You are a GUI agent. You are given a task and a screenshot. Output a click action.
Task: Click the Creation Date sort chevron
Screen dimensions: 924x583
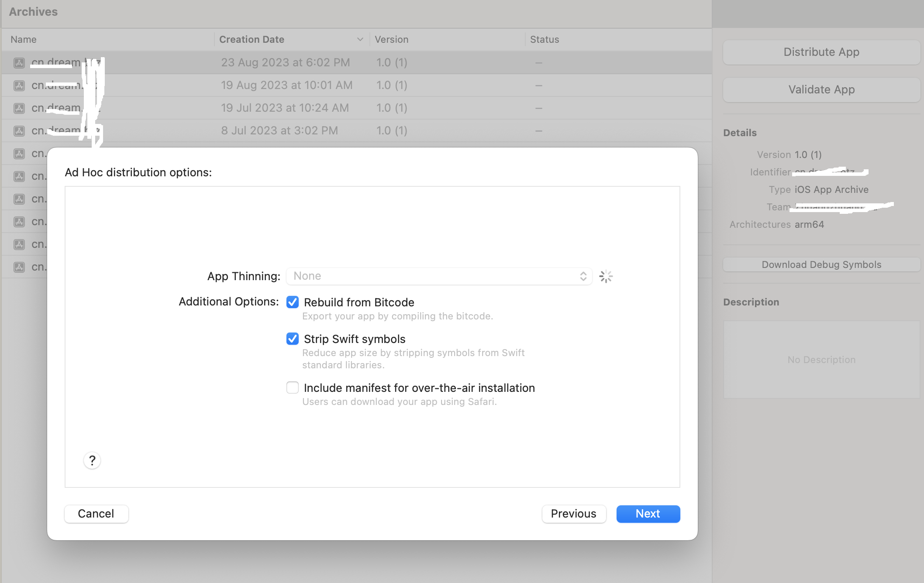360,39
